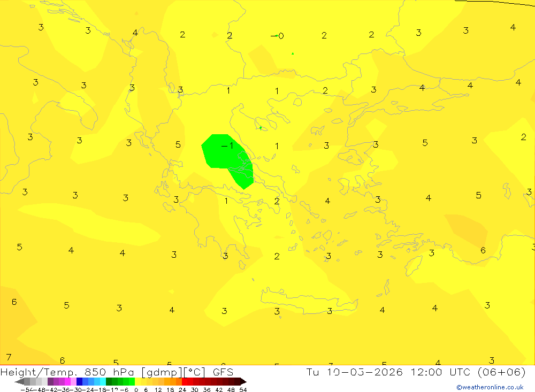The image size is (535, 392).
Task: Click the dark right arrow end of color scale
Action: (x=243, y=382)
